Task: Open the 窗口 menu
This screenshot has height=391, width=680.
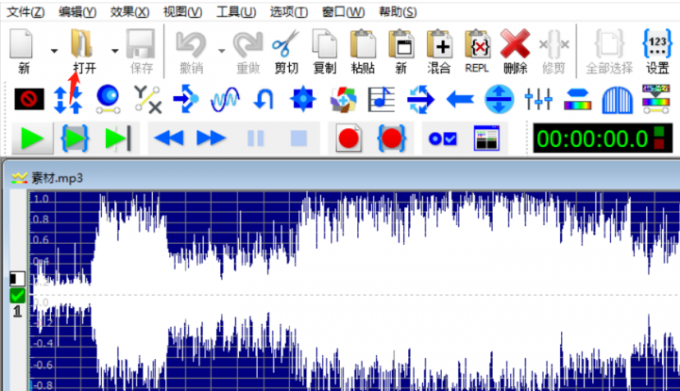Action: click(x=343, y=12)
